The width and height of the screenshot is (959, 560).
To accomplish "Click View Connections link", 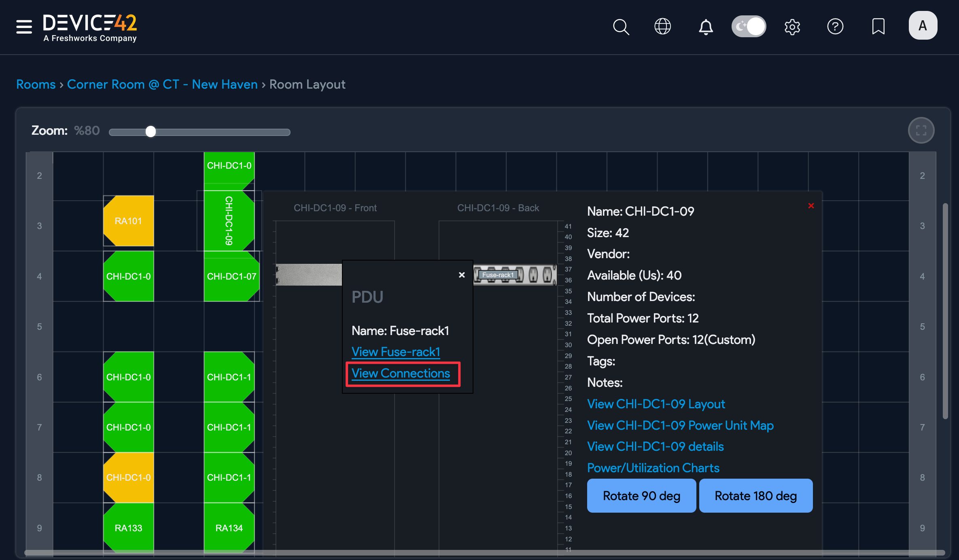I will pos(401,373).
